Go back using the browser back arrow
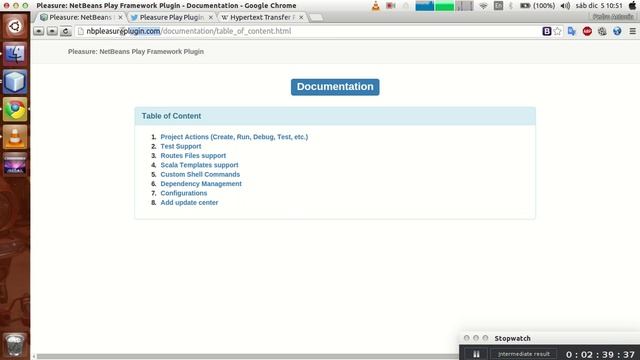This screenshot has width=640, height=360. pyautogui.click(x=39, y=31)
